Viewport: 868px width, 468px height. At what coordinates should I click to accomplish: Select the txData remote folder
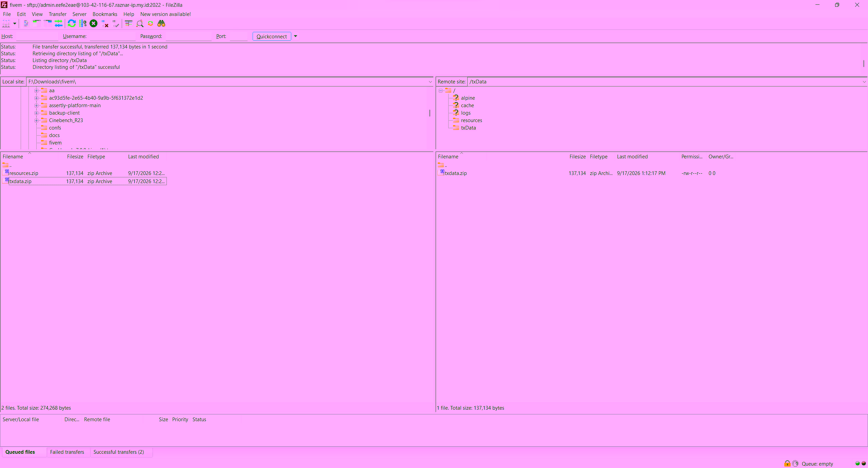pyautogui.click(x=468, y=128)
